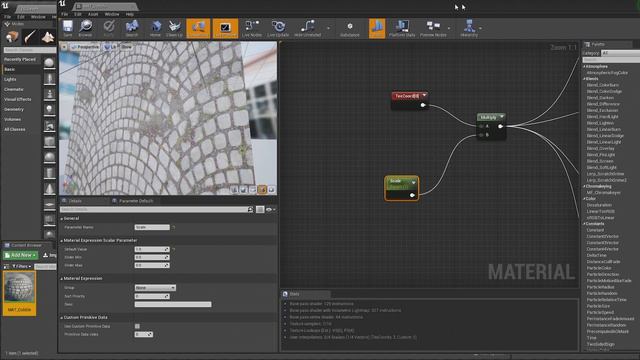The image size is (640, 360).
Task: Click the Slider Min value field
Action: point(152,257)
